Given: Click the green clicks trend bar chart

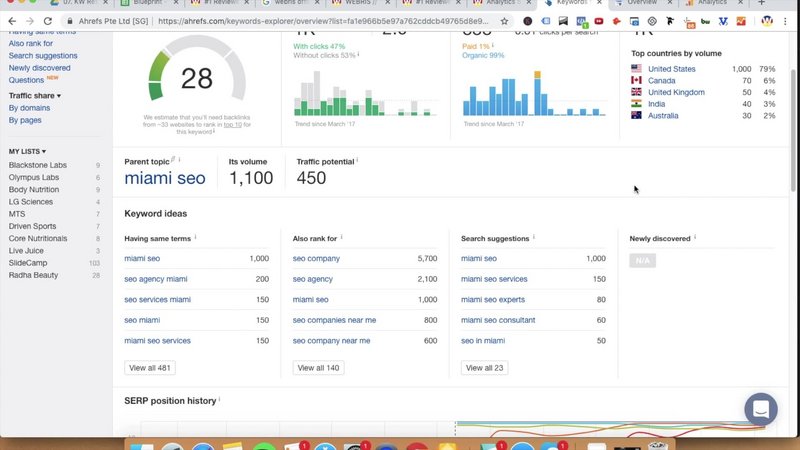Looking at the screenshot, I should coord(365,93).
